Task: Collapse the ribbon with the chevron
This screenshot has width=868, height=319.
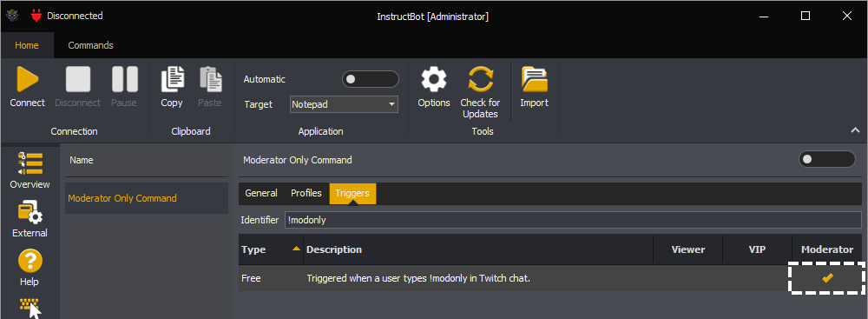Action: point(855,130)
